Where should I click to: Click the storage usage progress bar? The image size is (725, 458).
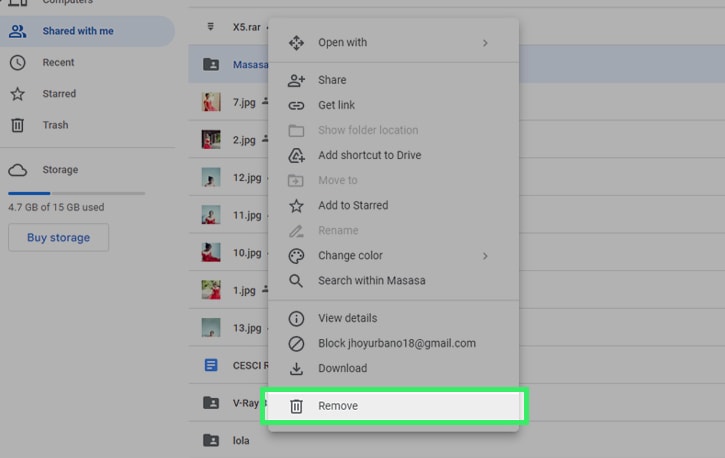coord(76,193)
